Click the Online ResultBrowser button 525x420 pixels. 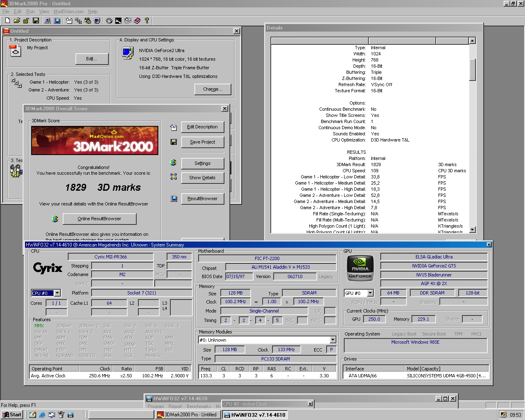pyautogui.click(x=99, y=219)
